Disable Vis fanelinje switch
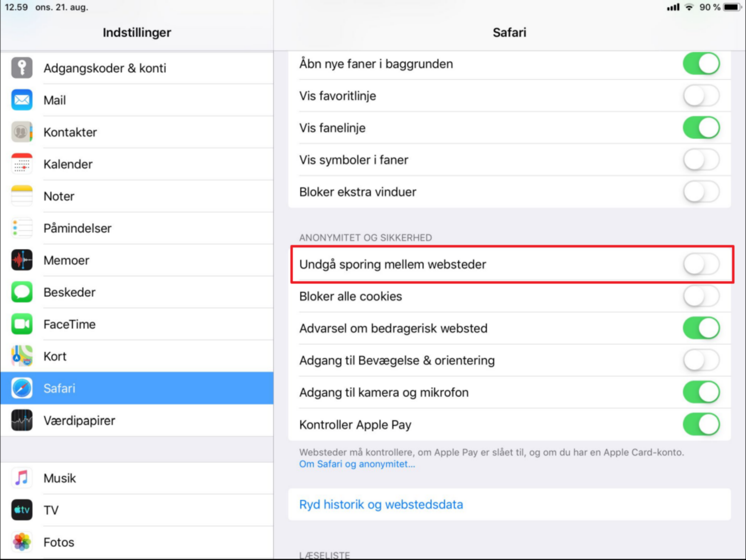This screenshot has width=746, height=560. coord(701,128)
